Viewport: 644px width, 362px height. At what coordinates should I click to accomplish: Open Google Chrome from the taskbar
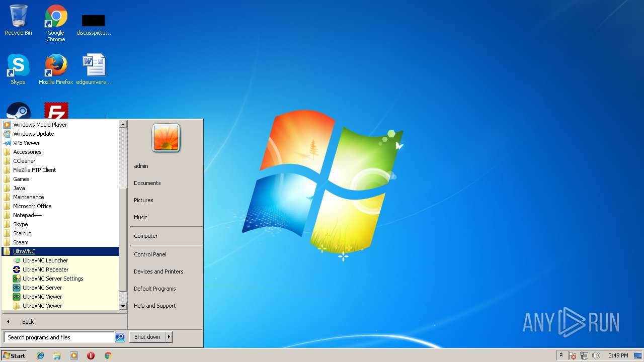click(x=108, y=355)
